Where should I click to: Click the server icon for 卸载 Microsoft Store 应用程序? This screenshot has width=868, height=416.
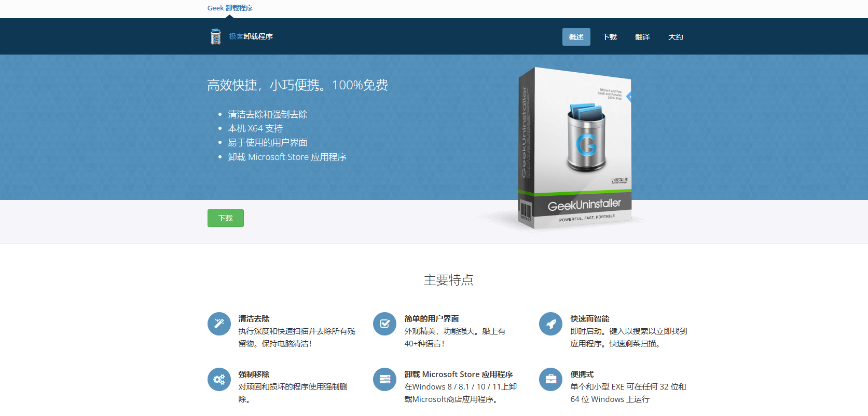coord(385,379)
